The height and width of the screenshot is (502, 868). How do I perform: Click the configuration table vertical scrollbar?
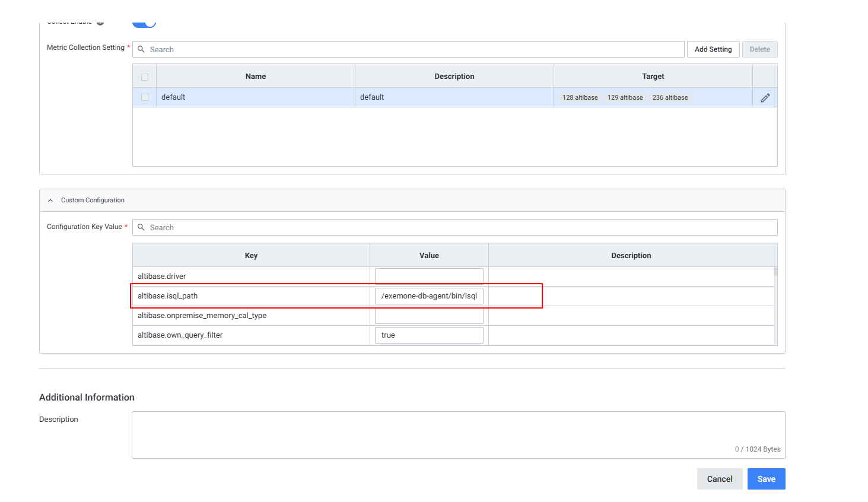775,272
